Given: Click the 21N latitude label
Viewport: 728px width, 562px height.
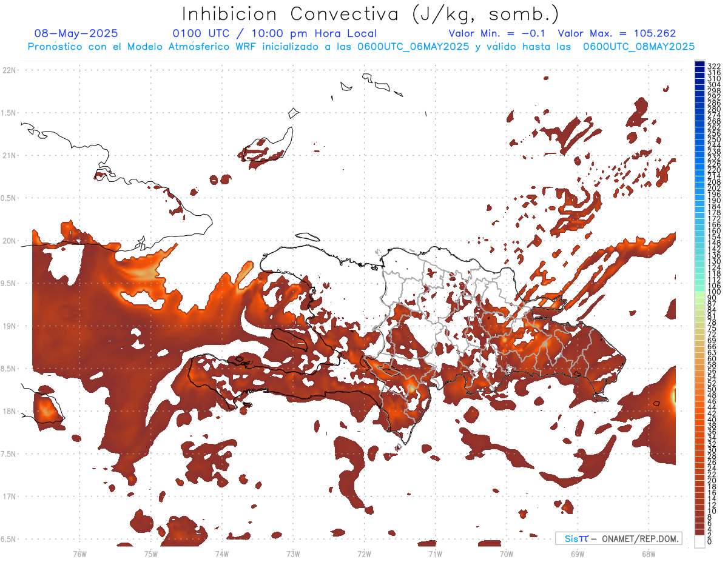Looking at the screenshot, I should [x=9, y=155].
